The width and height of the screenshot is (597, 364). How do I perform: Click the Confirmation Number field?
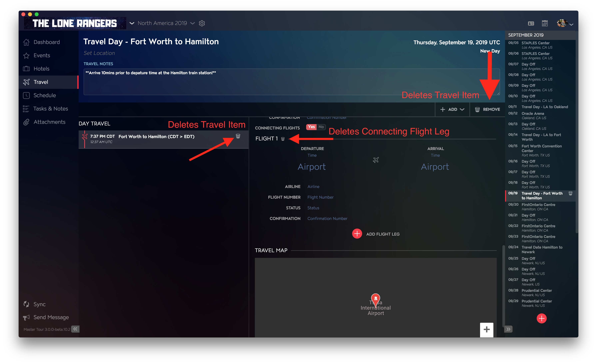coord(327,219)
